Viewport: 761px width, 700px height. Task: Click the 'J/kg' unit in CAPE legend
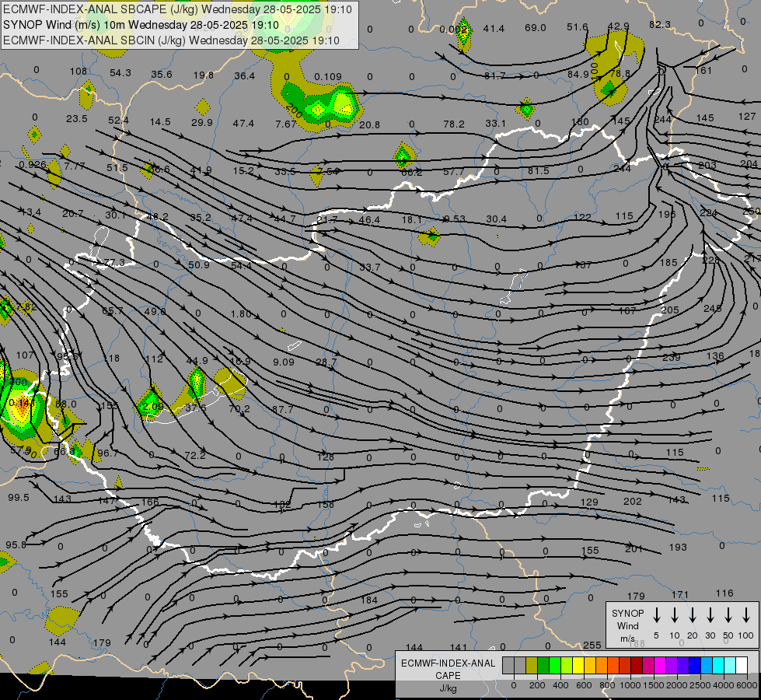click(x=448, y=688)
